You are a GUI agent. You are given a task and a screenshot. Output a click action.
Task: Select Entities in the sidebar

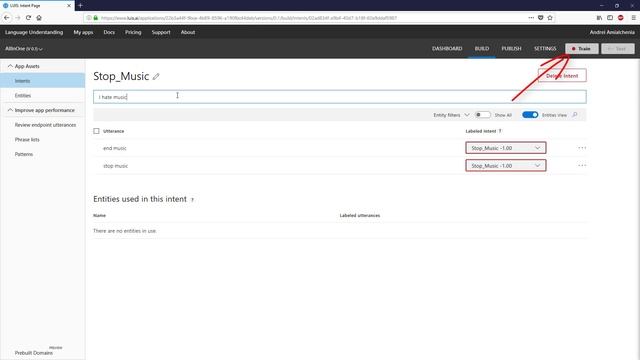point(23,96)
